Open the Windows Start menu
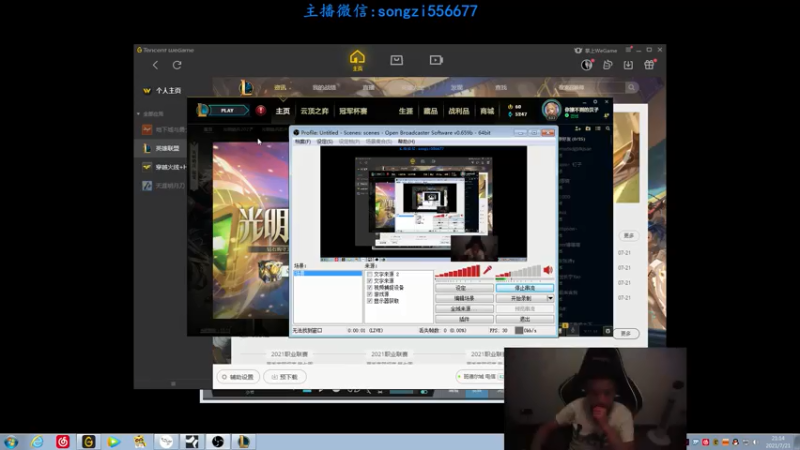The width and height of the screenshot is (800, 450). click(11, 442)
